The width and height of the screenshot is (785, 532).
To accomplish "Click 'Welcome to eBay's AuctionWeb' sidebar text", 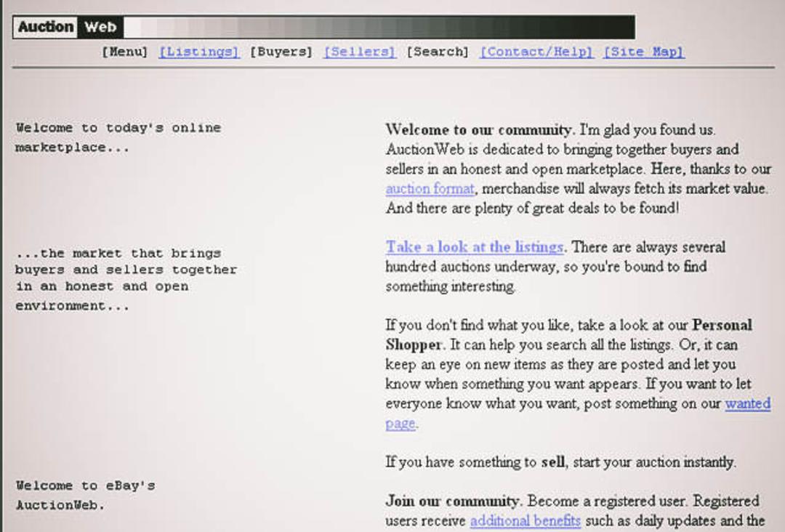I will pos(85,496).
